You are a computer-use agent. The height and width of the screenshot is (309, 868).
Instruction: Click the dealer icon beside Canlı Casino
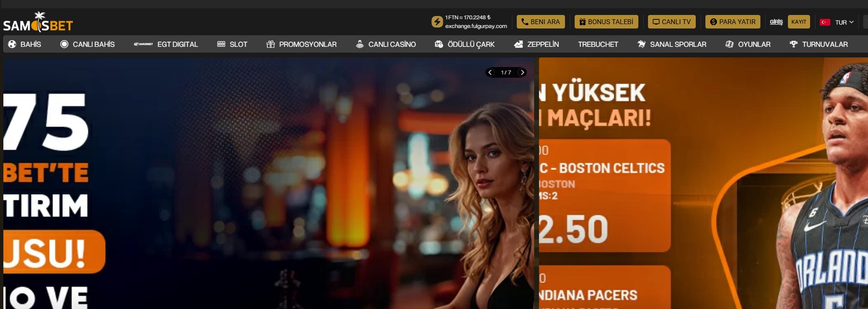point(360,44)
